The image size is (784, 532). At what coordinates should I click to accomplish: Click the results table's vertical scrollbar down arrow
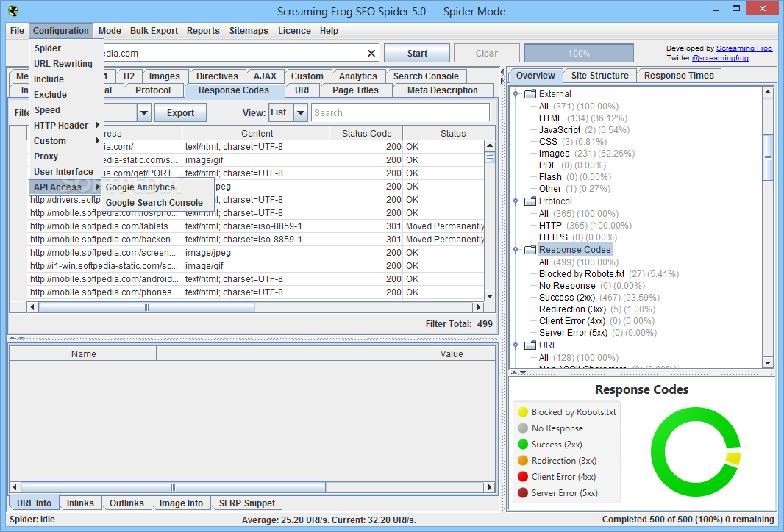click(490, 295)
